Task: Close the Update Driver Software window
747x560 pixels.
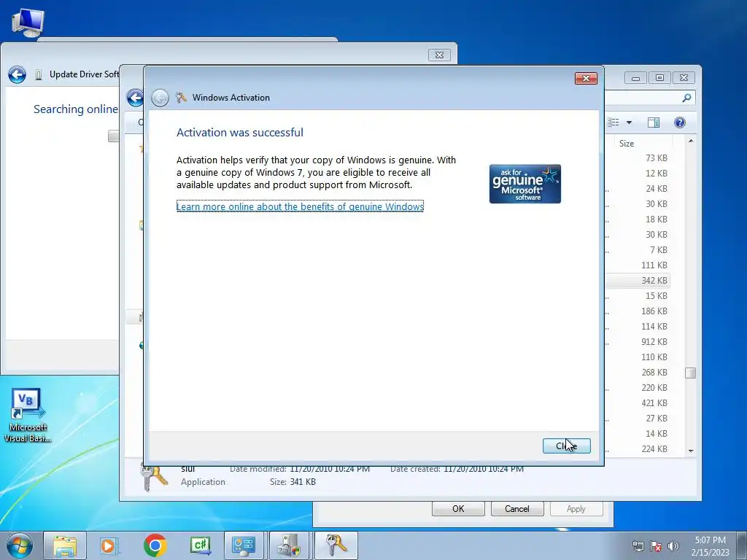Action: [x=439, y=55]
